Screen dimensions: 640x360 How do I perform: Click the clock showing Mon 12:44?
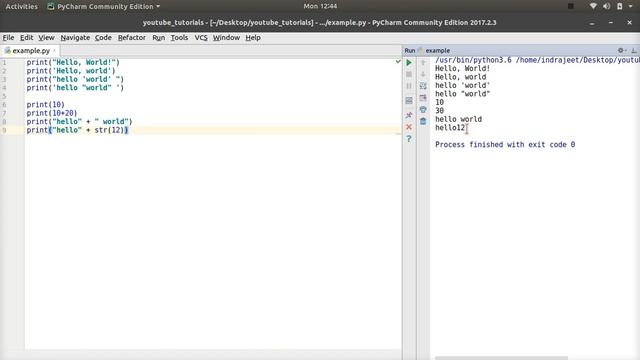[320, 6]
